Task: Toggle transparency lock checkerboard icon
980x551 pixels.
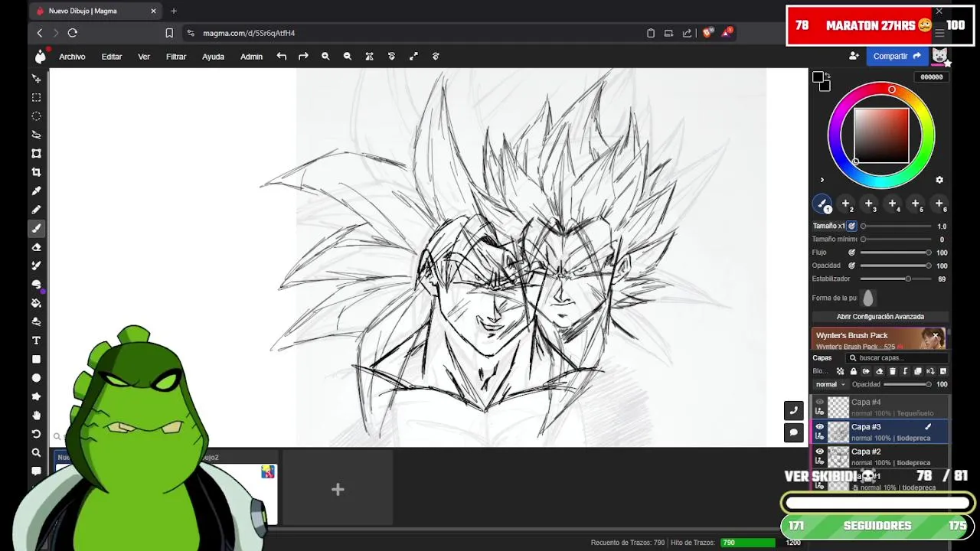Action: click(x=840, y=371)
